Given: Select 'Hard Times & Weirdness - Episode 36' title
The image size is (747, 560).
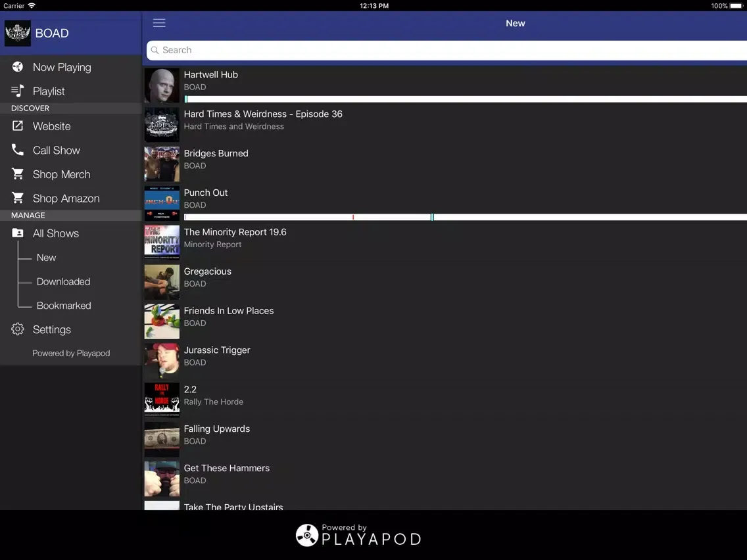Looking at the screenshot, I should coord(263,114).
